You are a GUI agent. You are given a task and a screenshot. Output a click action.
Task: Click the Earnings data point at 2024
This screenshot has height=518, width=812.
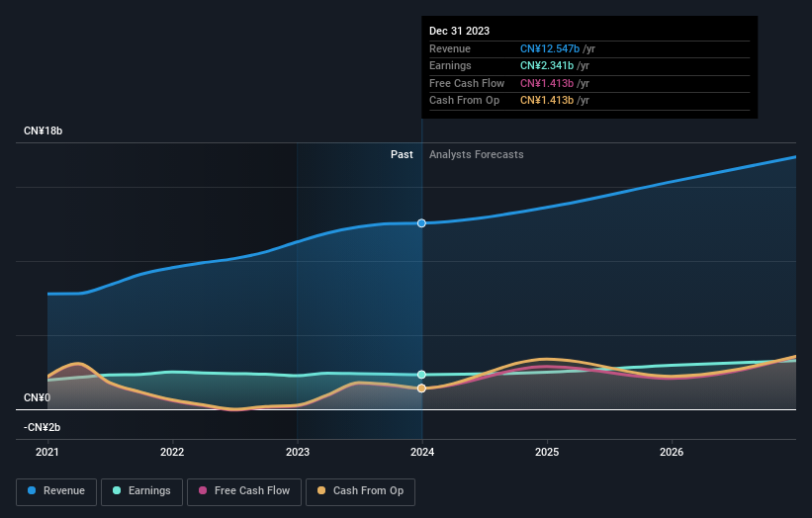[x=421, y=374]
